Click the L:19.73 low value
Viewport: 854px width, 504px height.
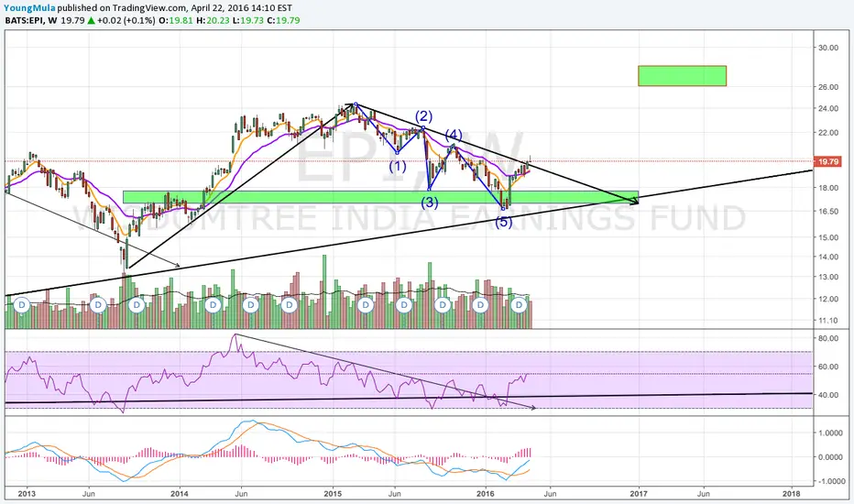tap(249, 20)
